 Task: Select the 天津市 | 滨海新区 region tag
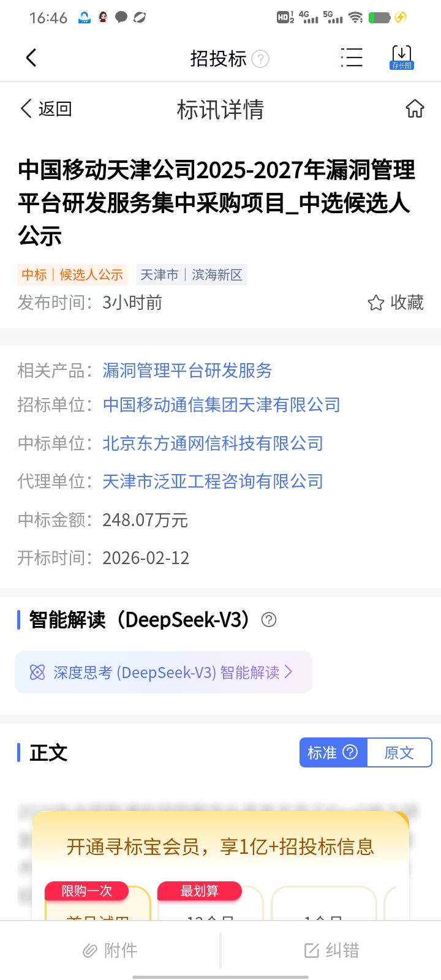click(x=192, y=275)
